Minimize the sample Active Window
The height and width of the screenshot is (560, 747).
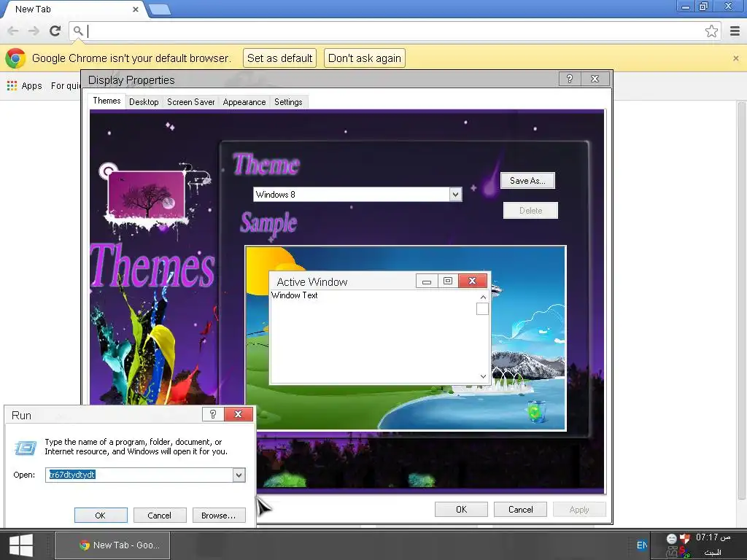(427, 281)
